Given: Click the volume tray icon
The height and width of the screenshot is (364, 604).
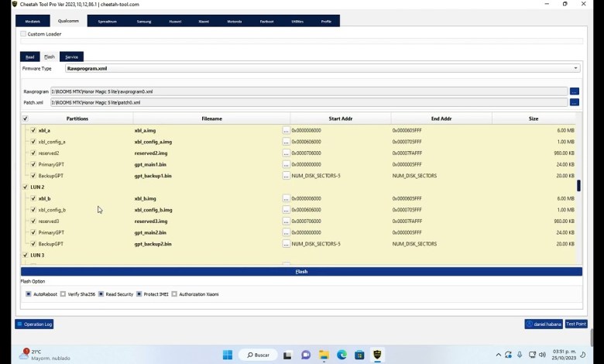Looking at the screenshot, I should pyautogui.click(x=542, y=355).
